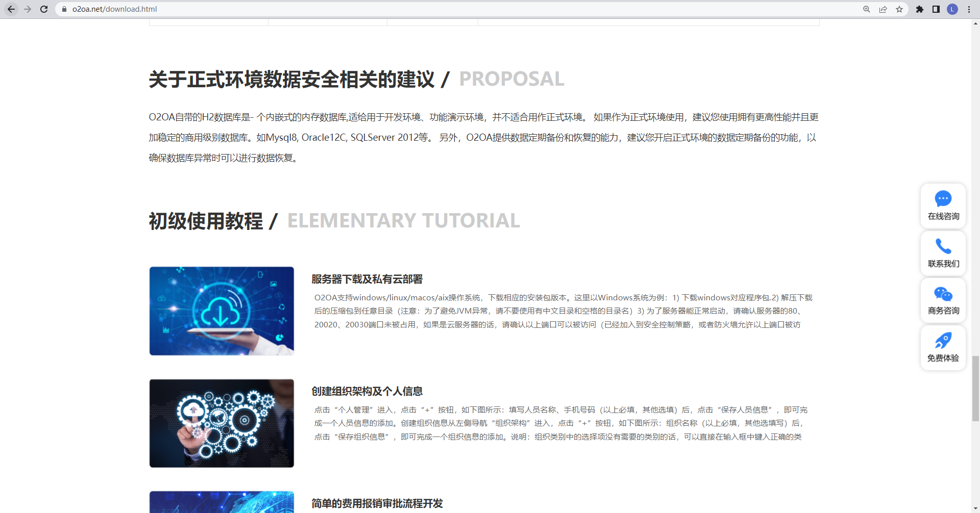Open the gears organization tutorial thumbnail
980x513 pixels.
point(222,423)
